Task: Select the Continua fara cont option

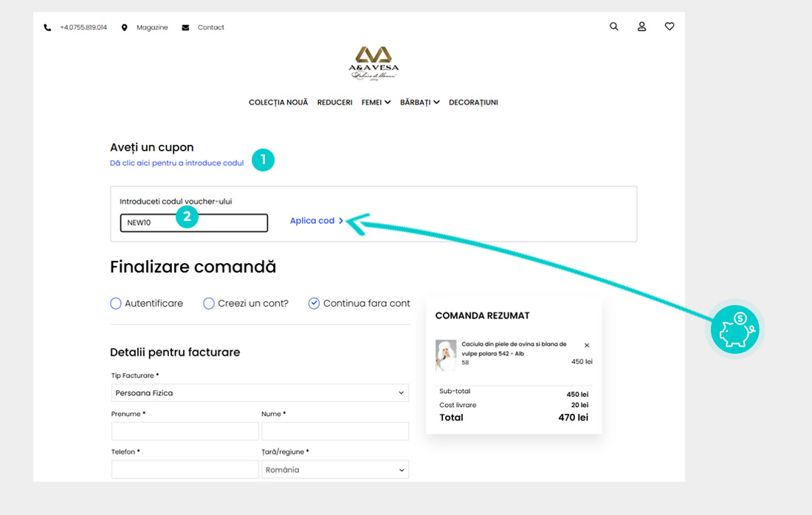Action: (x=314, y=303)
